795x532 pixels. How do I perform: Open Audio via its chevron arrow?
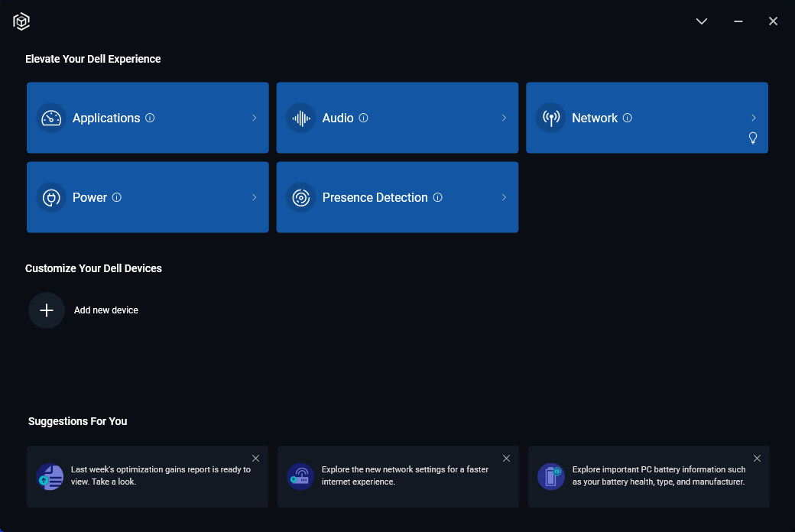[504, 118]
